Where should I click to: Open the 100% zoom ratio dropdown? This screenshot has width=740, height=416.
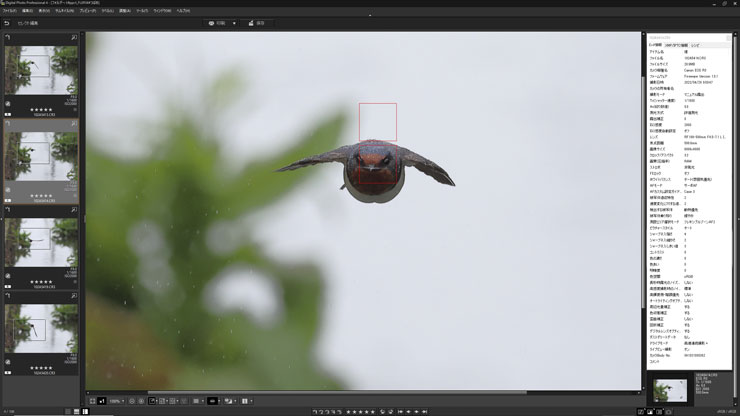[x=117, y=401]
